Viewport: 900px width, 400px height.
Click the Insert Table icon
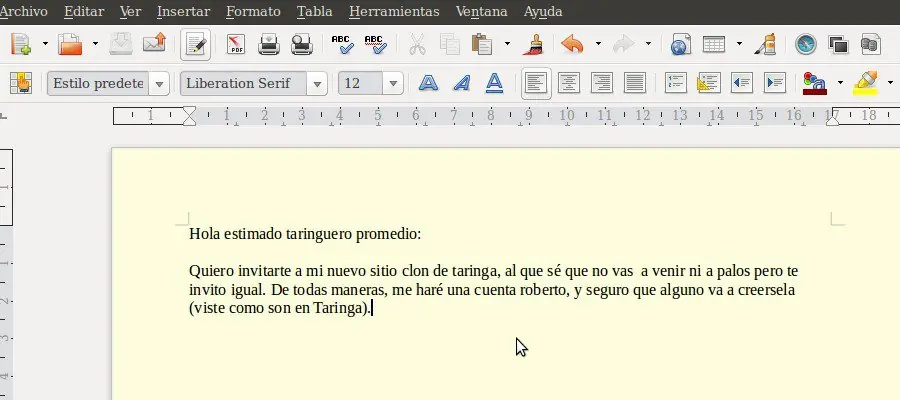coord(714,44)
